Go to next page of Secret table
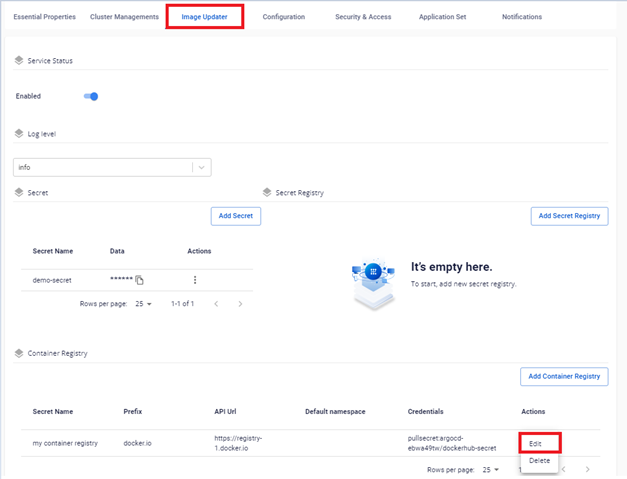Screen dimensions: 627x479 (240, 303)
